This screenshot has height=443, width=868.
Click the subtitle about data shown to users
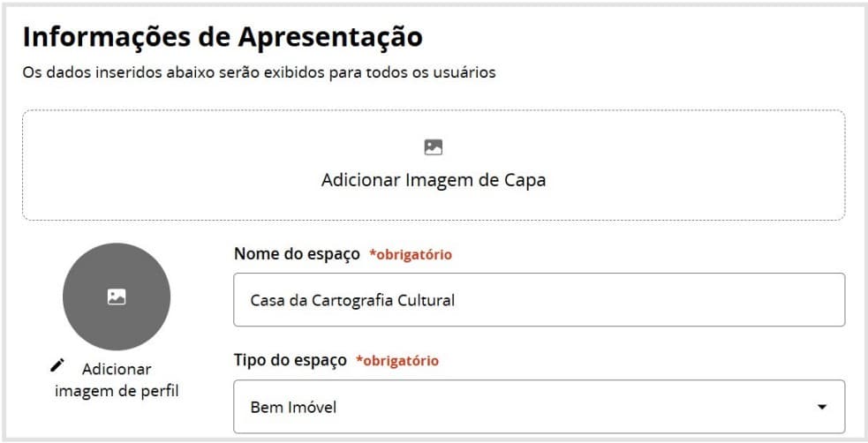pos(259,72)
